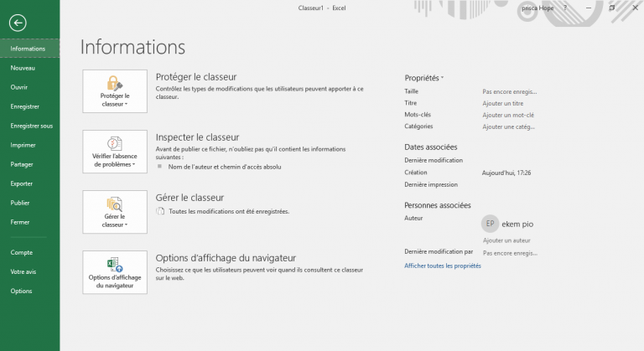Viewport: 644px width, 351px height.
Task: Click the Vérifier l'absence de problèmes icon
Action: pyautogui.click(x=114, y=142)
